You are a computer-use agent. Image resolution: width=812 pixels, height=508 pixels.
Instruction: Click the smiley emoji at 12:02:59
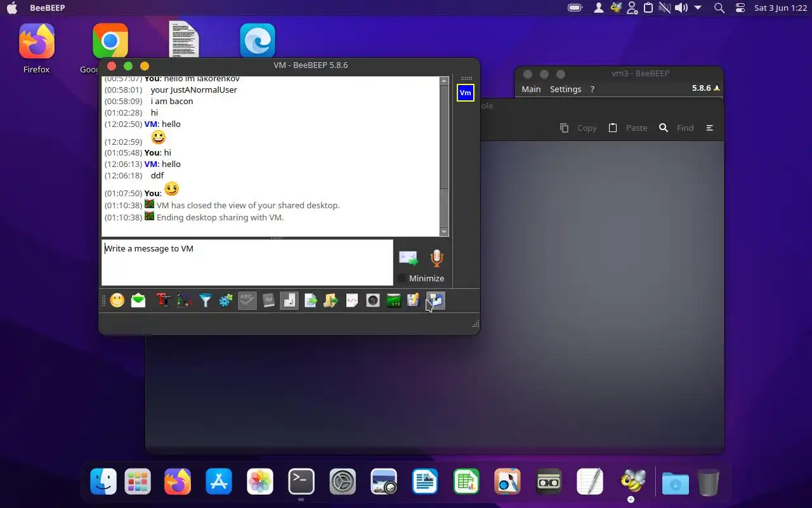[158, 137]
